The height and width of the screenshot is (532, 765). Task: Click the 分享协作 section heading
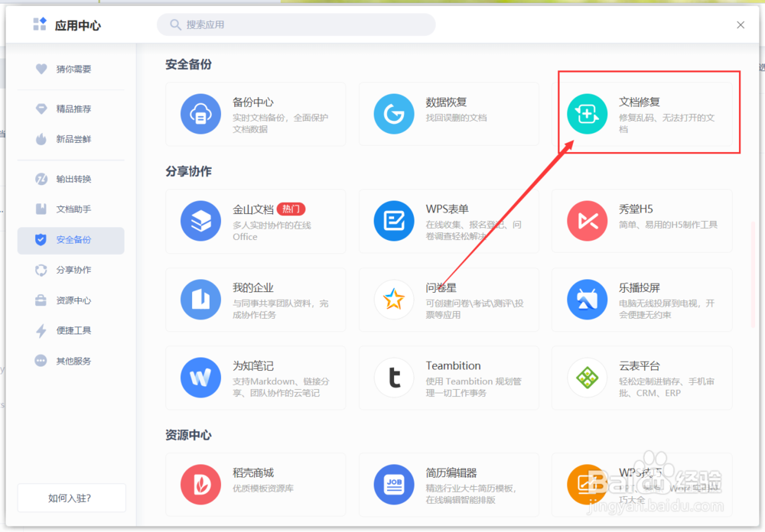pyautogui.click(x=188, y=172)
